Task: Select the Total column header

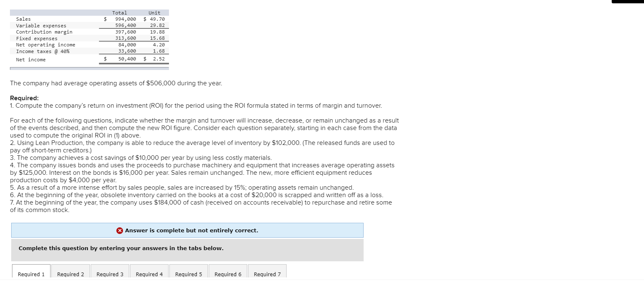Action: 120,12
